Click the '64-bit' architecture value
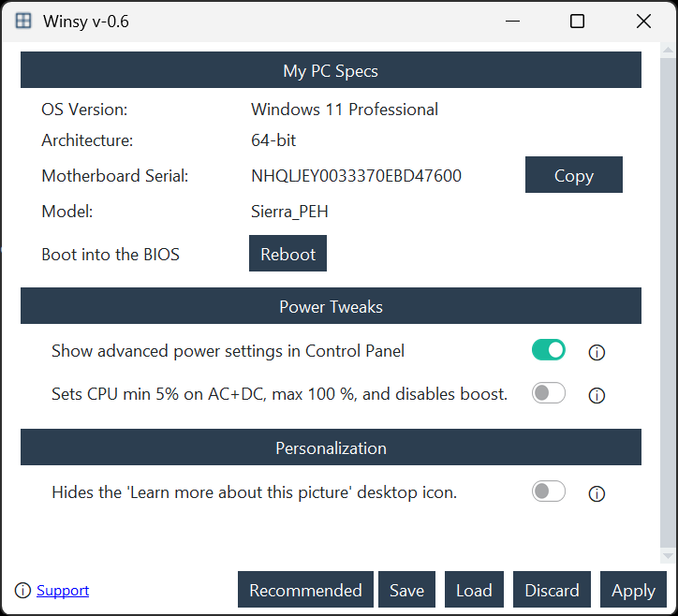This screenshot has height=616, width=678. pyautogui.click(x=273, y=140)
